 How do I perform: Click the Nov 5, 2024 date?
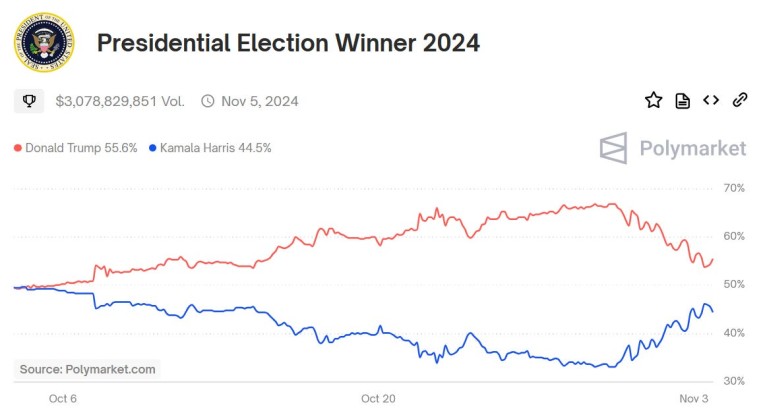pyautogui.click(x=259, y=101)
